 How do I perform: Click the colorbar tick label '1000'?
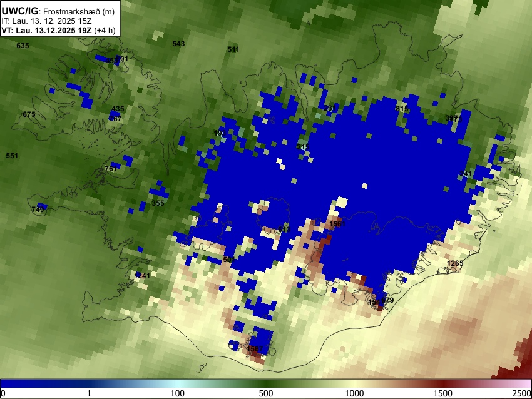[354, 393]
